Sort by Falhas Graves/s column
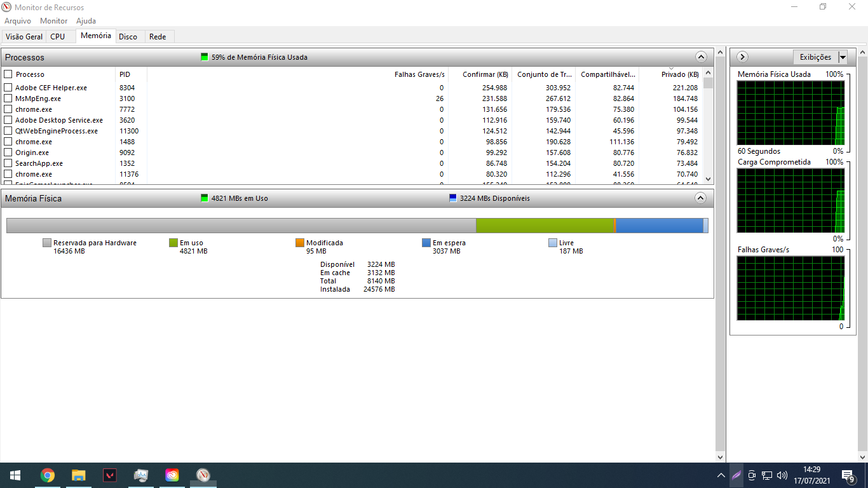868x488 pixels. point(297,74)
